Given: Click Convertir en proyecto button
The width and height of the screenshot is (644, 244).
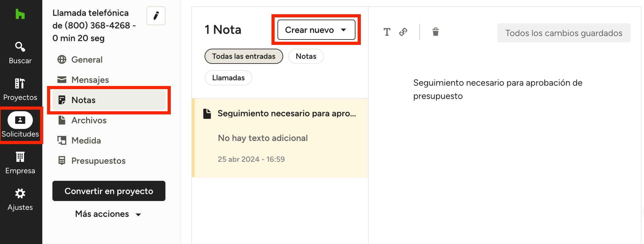Looking at the screenshot, I should [x=109, y=191].
